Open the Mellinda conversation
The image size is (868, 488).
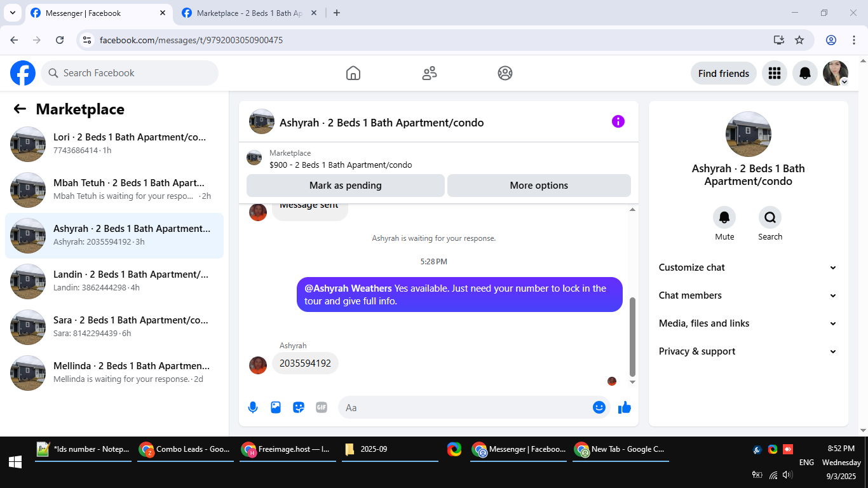point(114,373)
